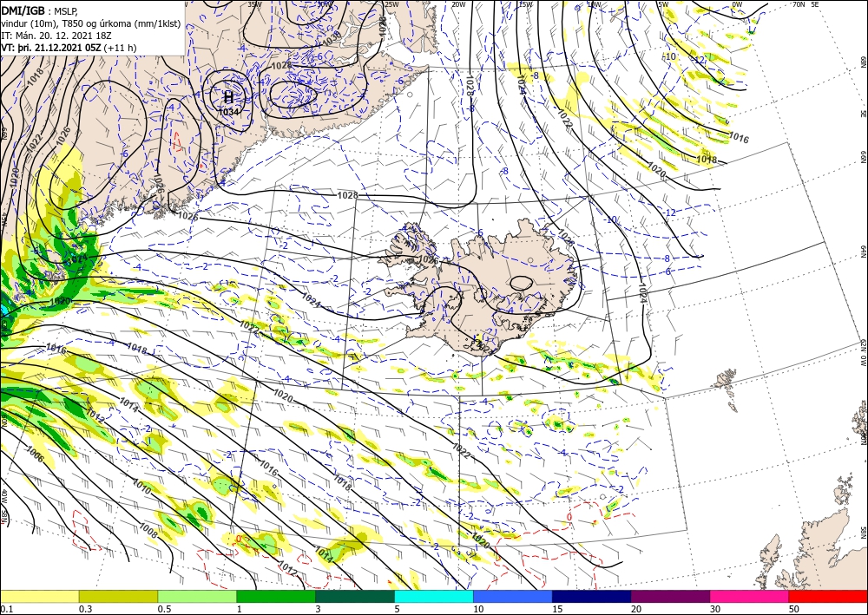Screen dimensions: 868x615
Task: Select the blue 10 mm legend color block
Action: click(x=513, y=596)
